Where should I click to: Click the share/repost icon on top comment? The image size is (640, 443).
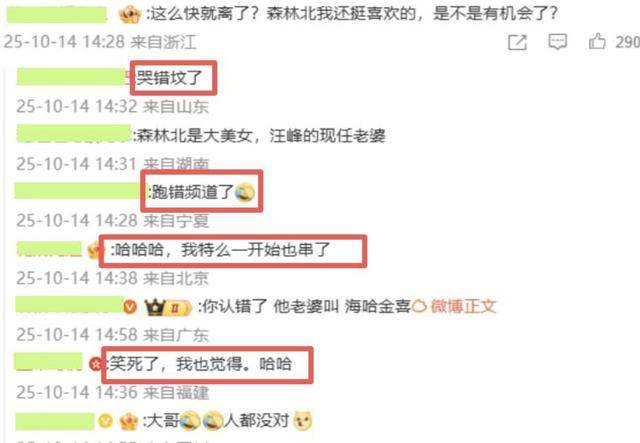point(517,42)
